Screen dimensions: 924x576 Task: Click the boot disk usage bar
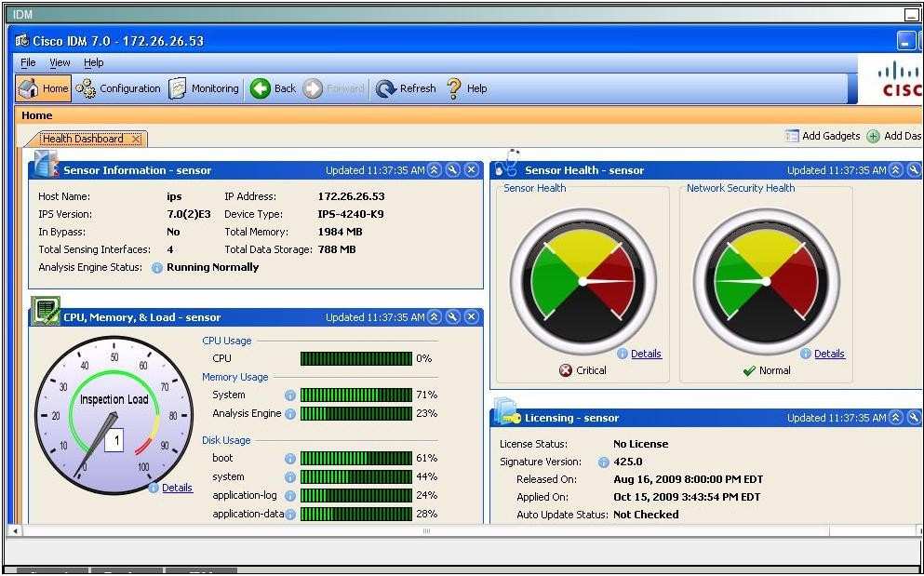click(356, 458)
